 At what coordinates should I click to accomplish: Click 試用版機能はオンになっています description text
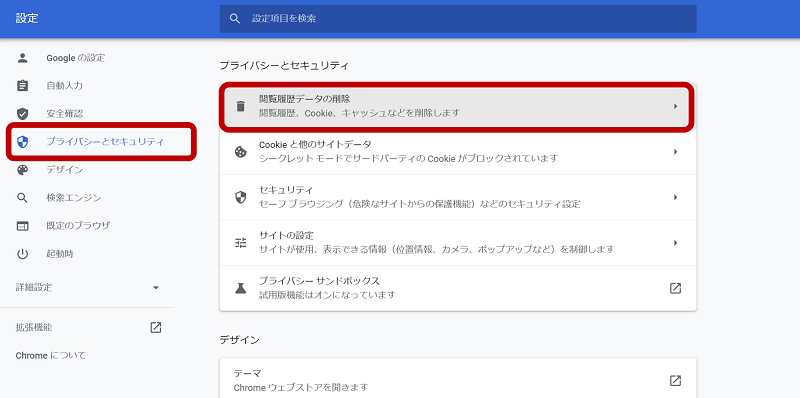[328, 295]
